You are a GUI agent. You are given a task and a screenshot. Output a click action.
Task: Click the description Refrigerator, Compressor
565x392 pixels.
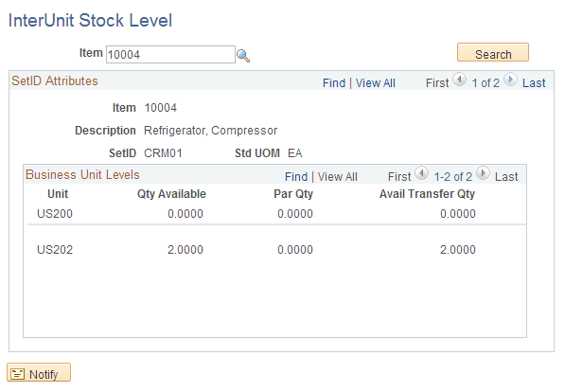(x=210, y=130)
